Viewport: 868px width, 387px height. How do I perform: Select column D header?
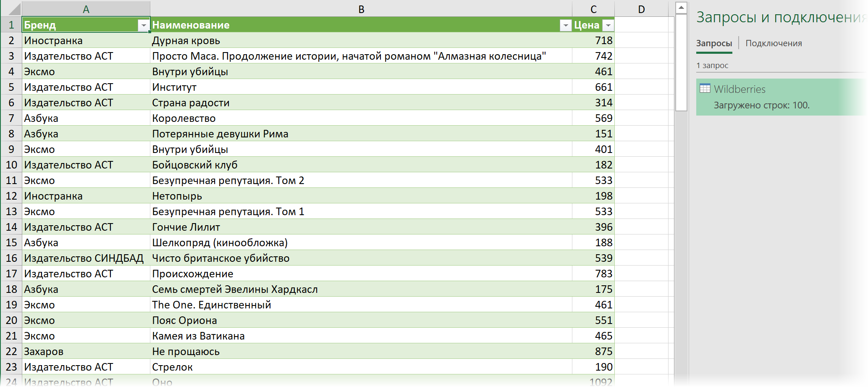pos(641,9)
